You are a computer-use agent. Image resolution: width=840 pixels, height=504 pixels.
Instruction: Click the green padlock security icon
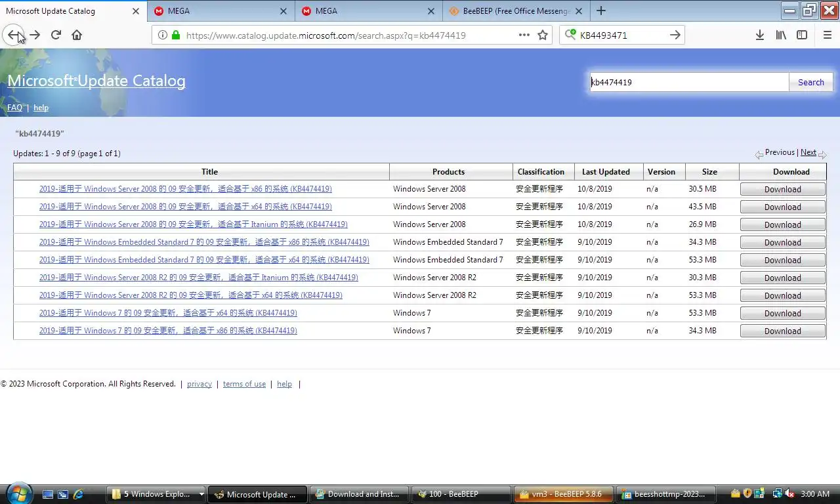point(175,35)
